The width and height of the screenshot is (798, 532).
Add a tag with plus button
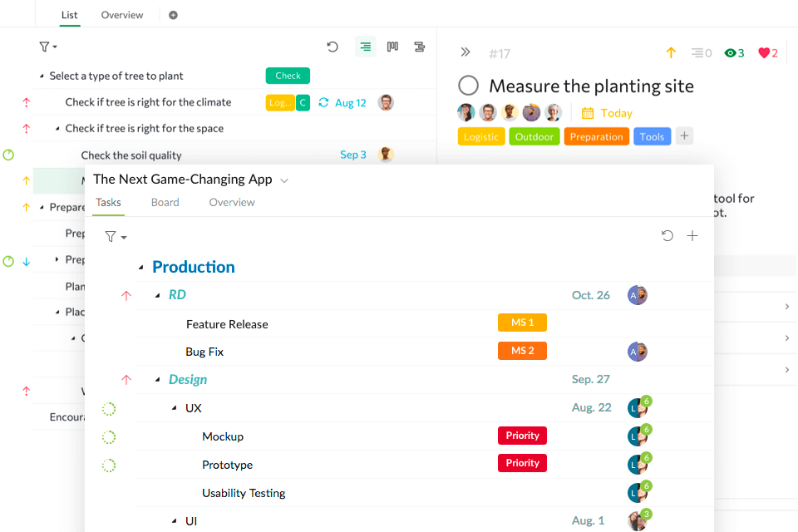pyautogui.click(x=684, y=135)
